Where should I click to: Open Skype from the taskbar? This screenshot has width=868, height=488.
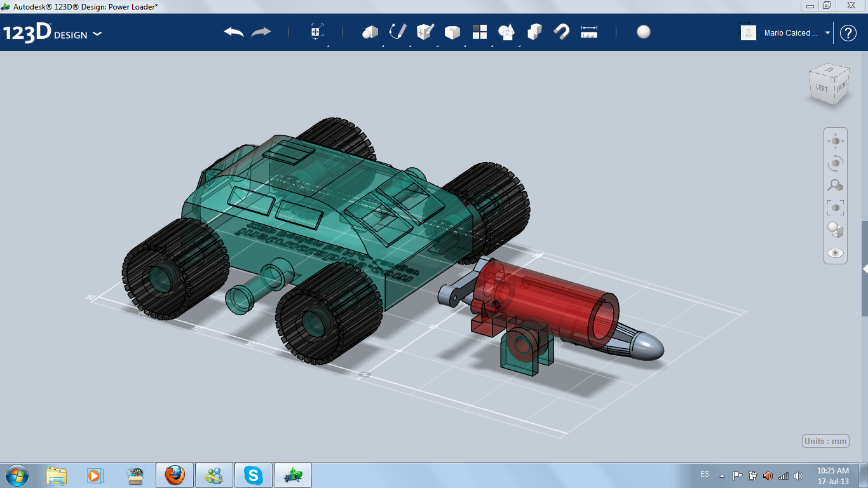[x=254, y=475]
